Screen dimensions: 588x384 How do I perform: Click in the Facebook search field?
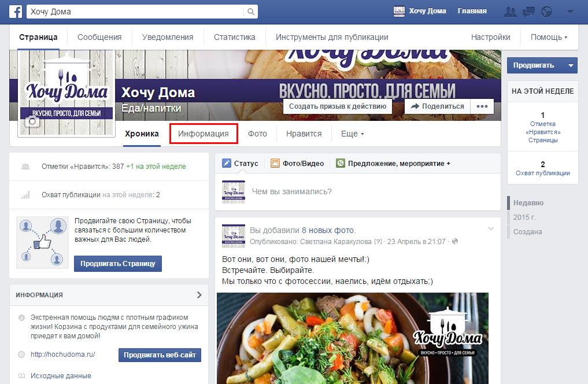(136, 12)
